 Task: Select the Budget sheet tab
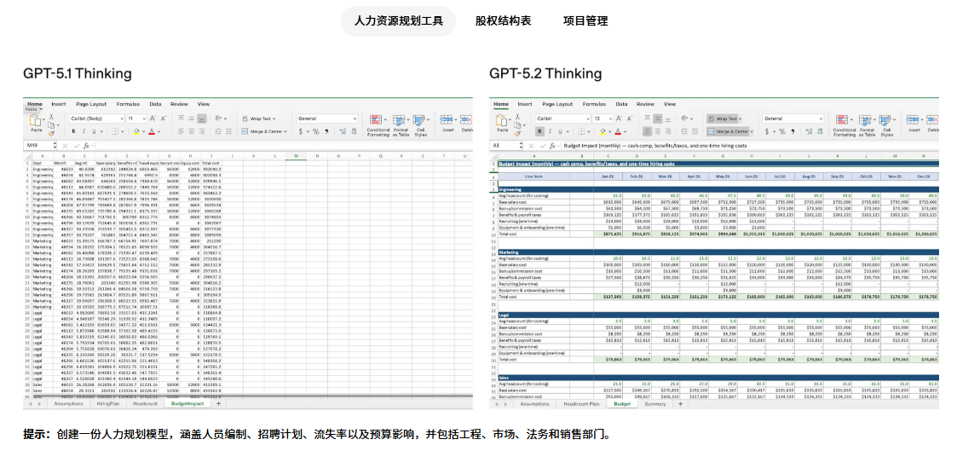622,403
